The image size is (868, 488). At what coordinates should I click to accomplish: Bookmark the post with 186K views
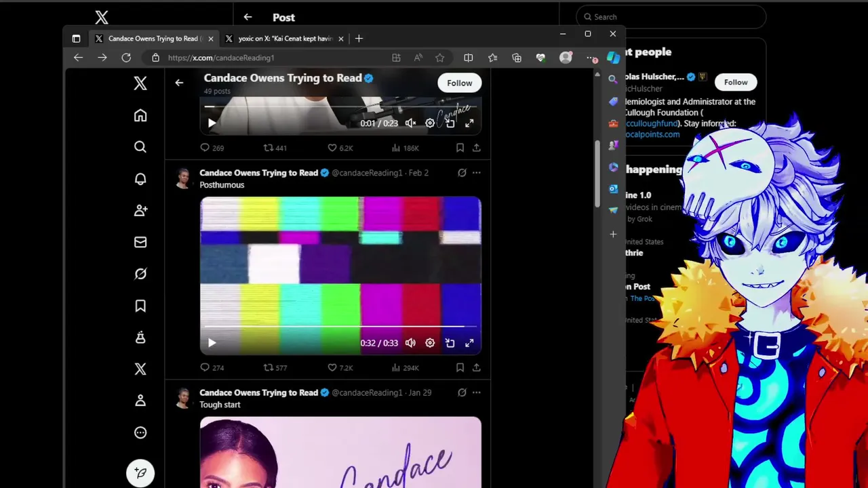coord(460,148)
